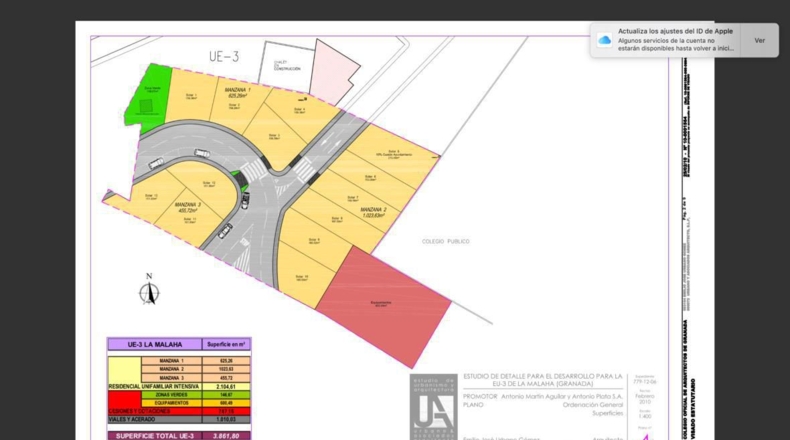Screen dimensions: 790x440
Task: Click the "SUPERFICIE TOTAL UE-3" label
Action: (155, 436)
